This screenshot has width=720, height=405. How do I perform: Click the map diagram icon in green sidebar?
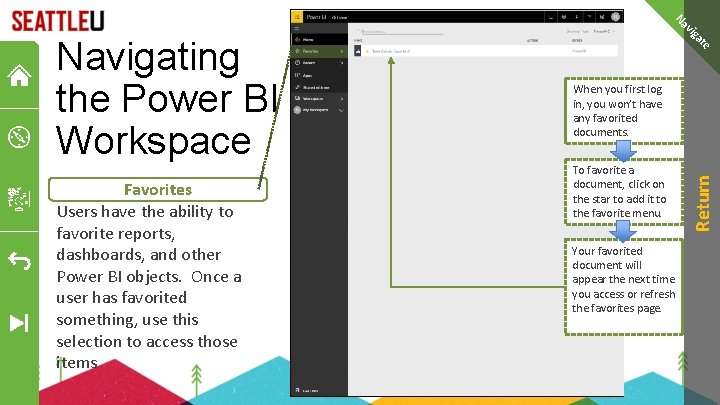[19, 199]
